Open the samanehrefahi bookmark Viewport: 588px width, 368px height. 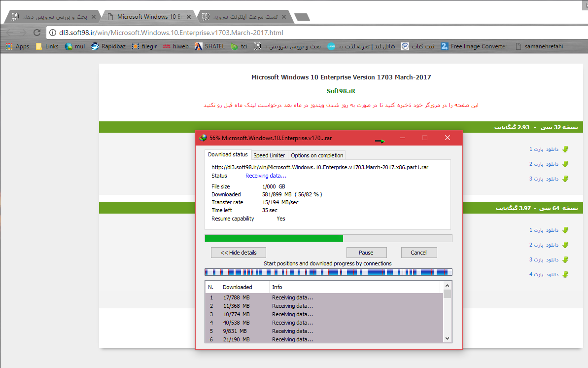pyautogui.click(x=539, y=46)
